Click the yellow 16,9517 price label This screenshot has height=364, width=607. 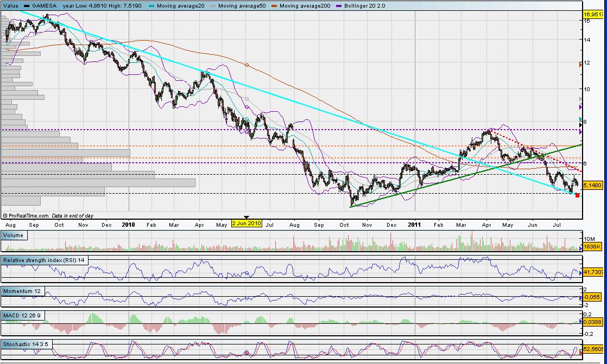click(x=593, y=14)
